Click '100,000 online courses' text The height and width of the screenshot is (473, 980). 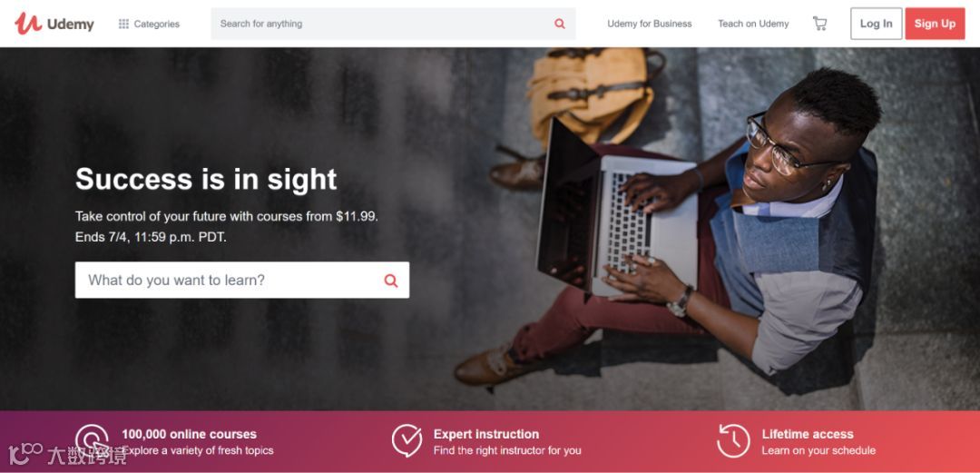(x=189, y=434)
